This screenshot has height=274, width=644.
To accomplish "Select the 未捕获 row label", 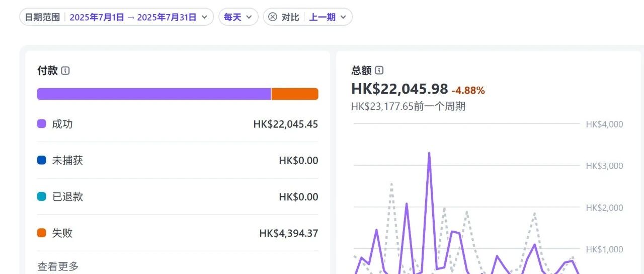I will pos(67,160).
